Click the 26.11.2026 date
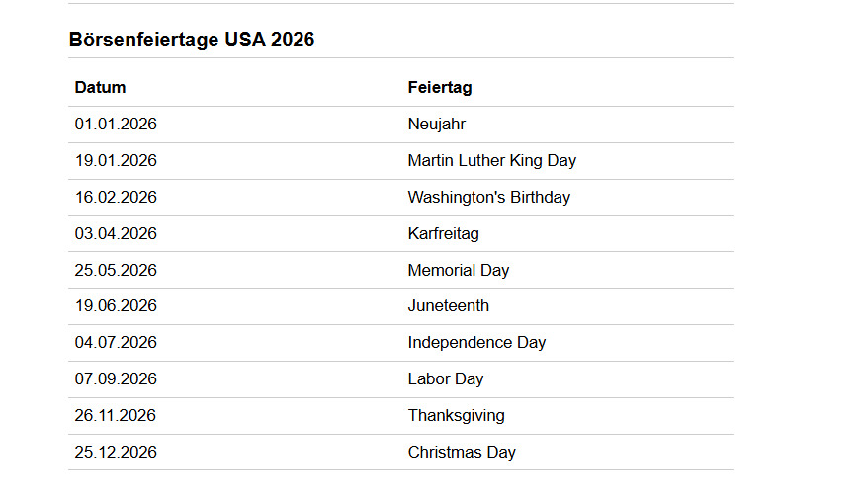This screenshot has width=862, height=504. tap(116, 415)
